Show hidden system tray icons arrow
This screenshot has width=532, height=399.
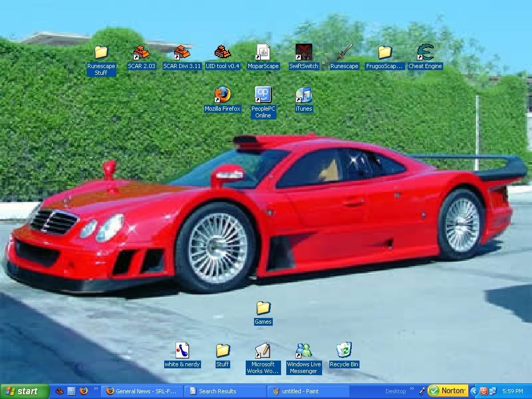coord(473,391)
